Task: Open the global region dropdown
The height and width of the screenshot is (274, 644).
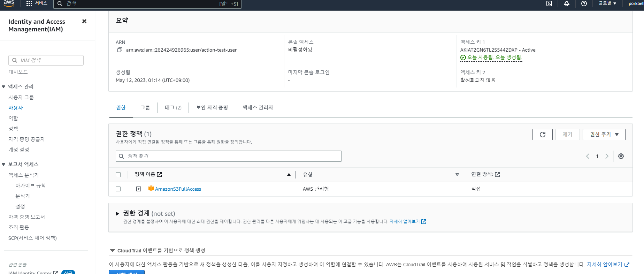Action: pyautogui.click(x=607, y=3)
